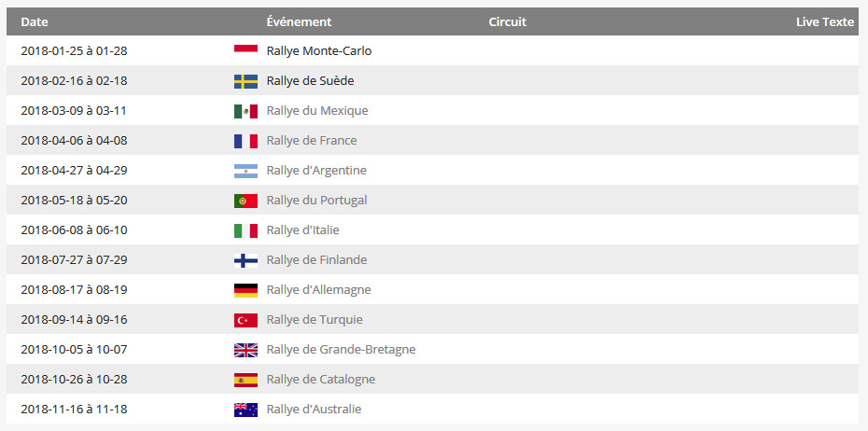868x431 pixels.
Task: Open the Rallye d'Allemagne link
Action: tap(319, 290)
